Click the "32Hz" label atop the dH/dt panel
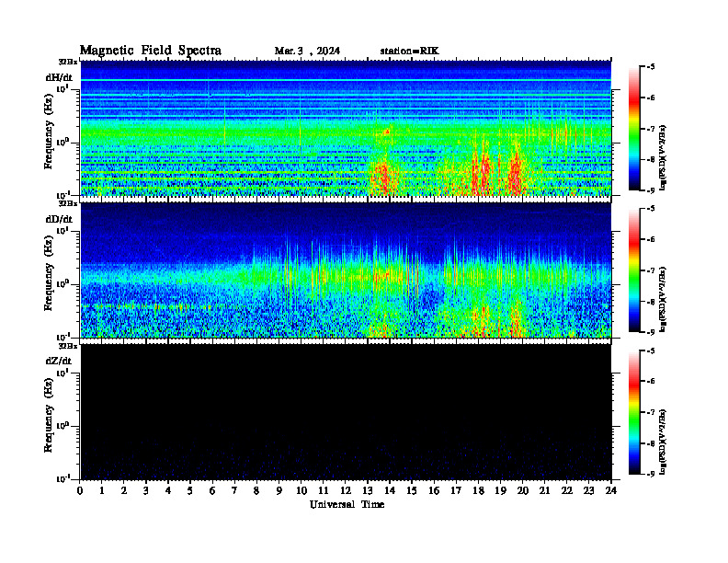728x563 pixels. (x=68, y=61)
